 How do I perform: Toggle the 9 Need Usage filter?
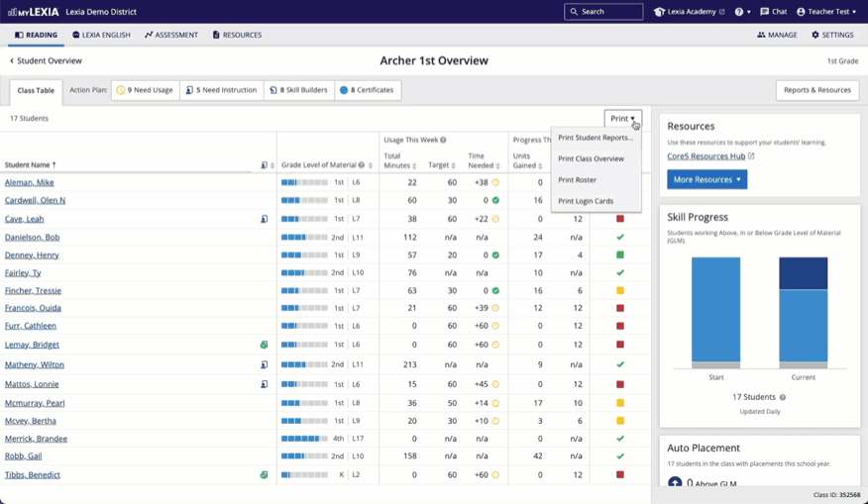[x=145, y=90]
